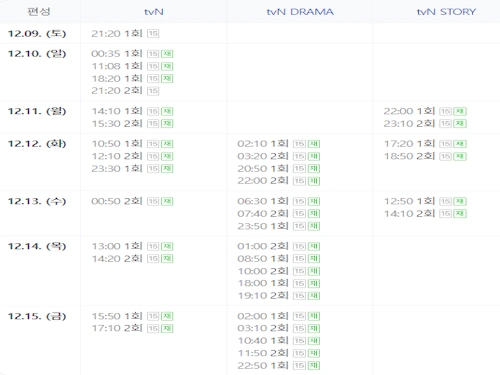
Task: Select the 13:00 1회 tvN entry
Action: pos(117,246)
